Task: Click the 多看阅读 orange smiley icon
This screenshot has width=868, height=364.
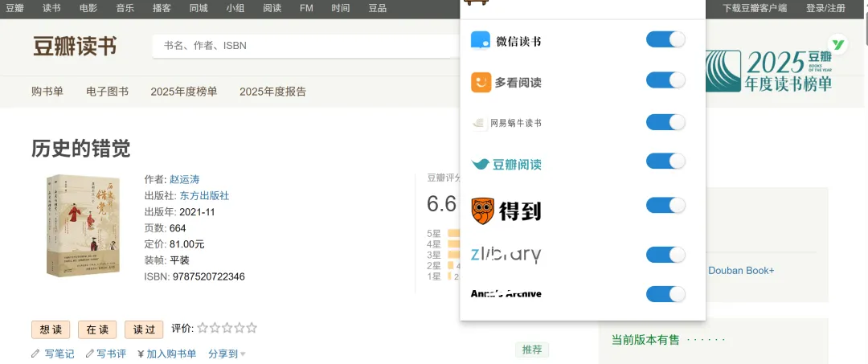Action: point(481,83)
